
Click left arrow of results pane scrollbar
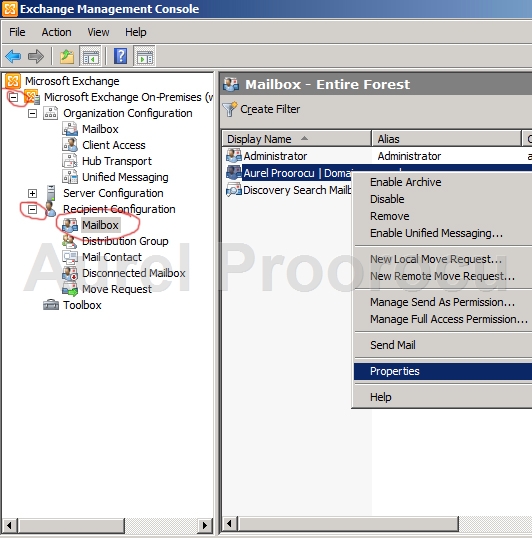point(230,524)
